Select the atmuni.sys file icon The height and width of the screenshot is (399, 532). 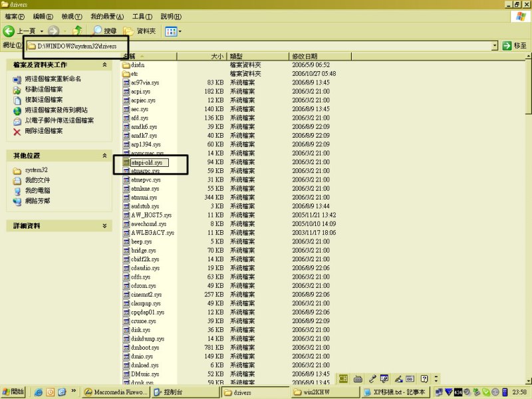click(x=126, y=197)
